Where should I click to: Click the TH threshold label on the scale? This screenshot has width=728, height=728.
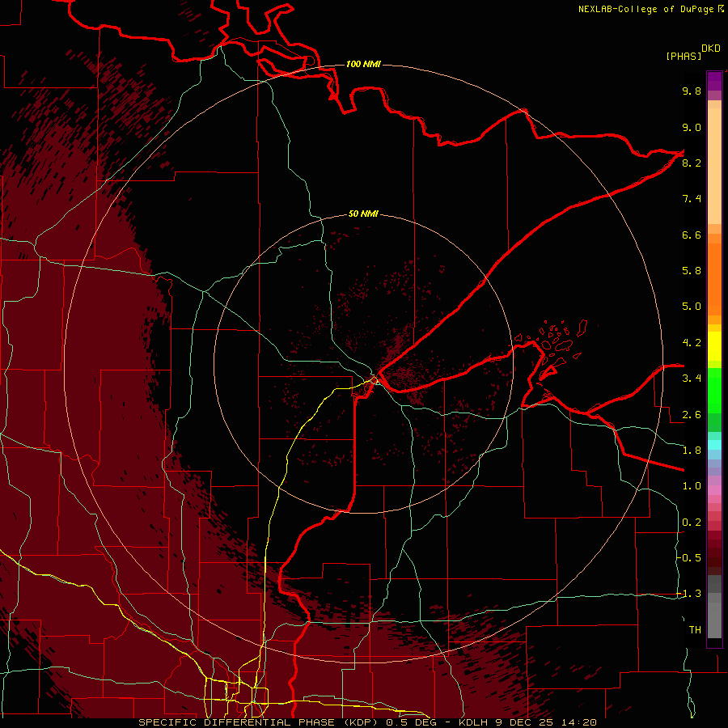coord(695,630)
